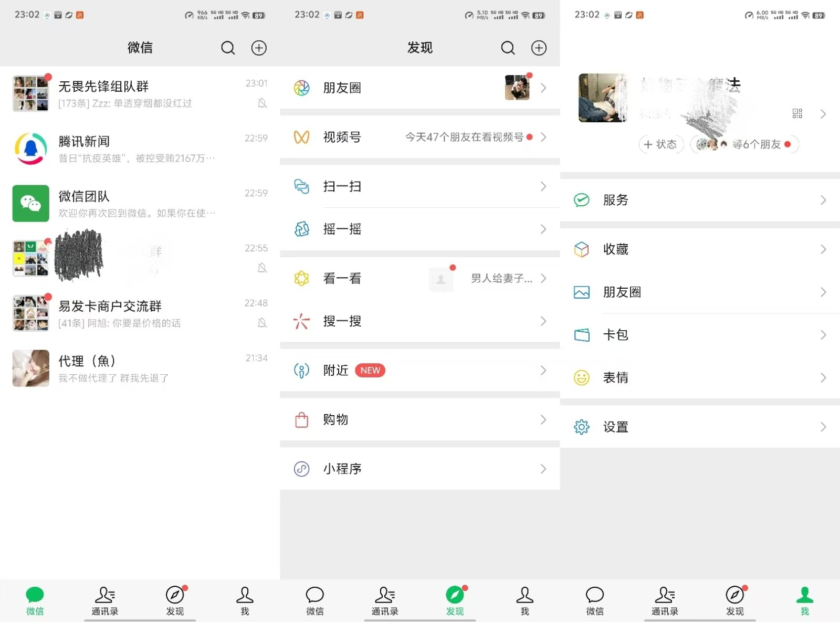Expand the 小程序 row chevron
Screen dimensions: 840x622
tap(543, 469)
